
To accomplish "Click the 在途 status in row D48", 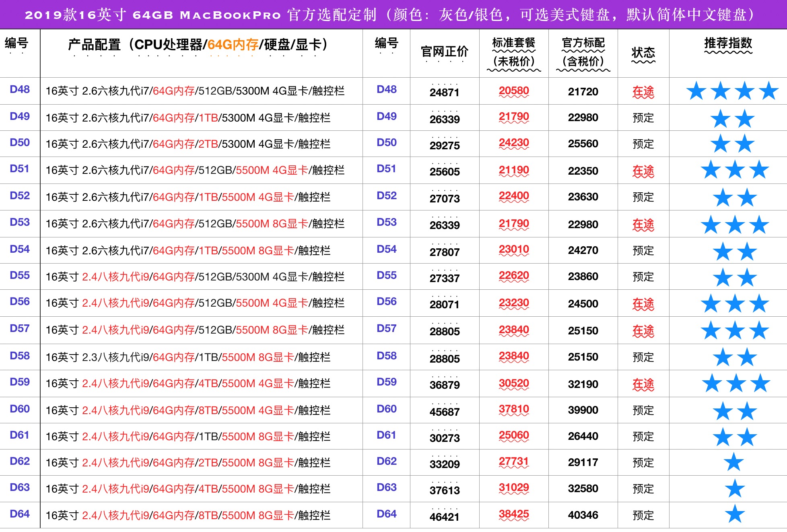I will tap(643, 92).
